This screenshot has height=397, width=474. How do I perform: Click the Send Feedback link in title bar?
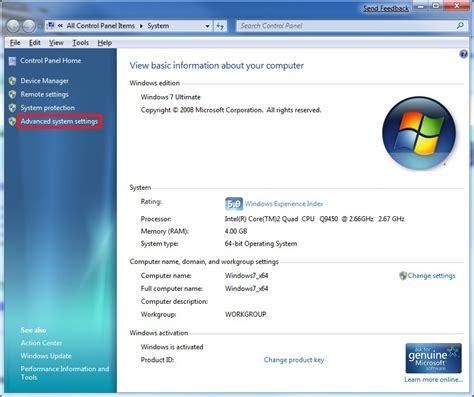[386, 8]
